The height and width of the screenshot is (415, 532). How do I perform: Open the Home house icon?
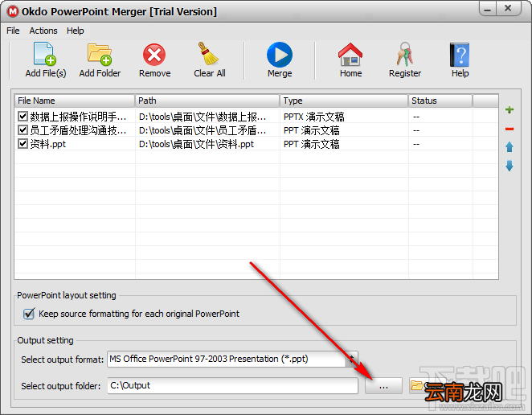point(350,55)
